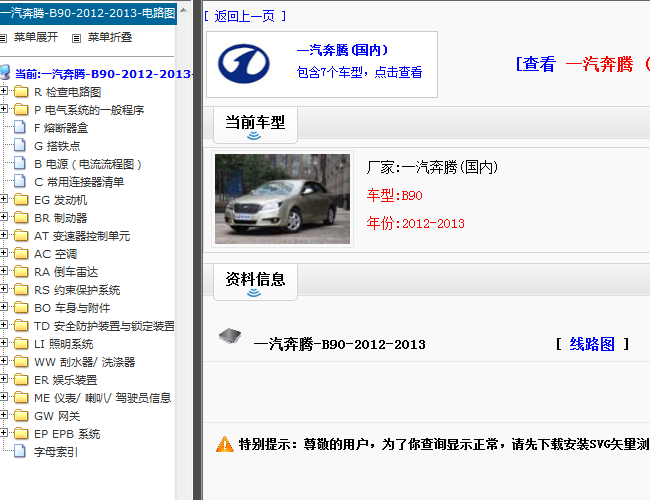This screenshot has height=500, width=650.
Task: Click folder icon for AT 变速器控制单元
Action: tap(21, 235)
